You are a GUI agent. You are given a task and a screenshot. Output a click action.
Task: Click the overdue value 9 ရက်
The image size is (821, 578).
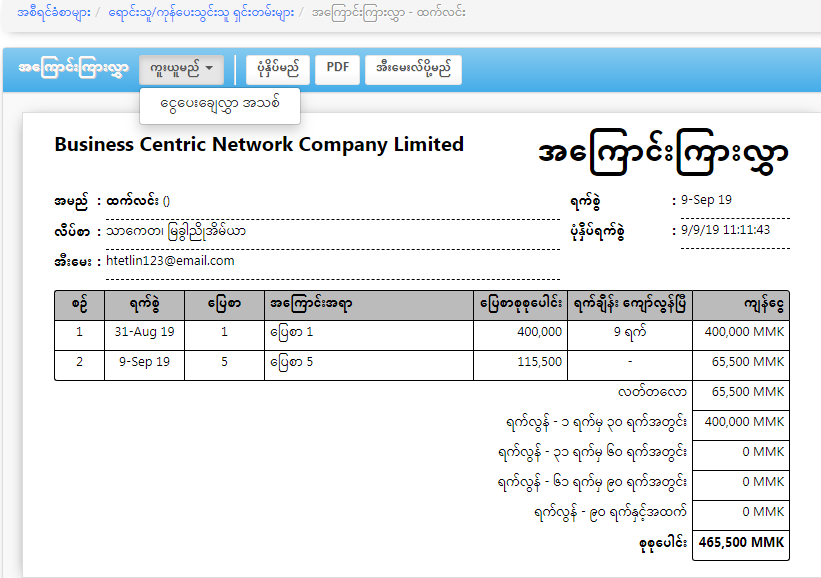(x=630, y=332)
